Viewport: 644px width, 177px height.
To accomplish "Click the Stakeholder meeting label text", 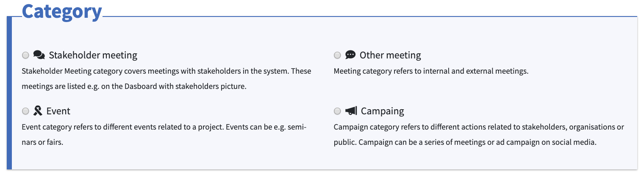I will [93, 55].
